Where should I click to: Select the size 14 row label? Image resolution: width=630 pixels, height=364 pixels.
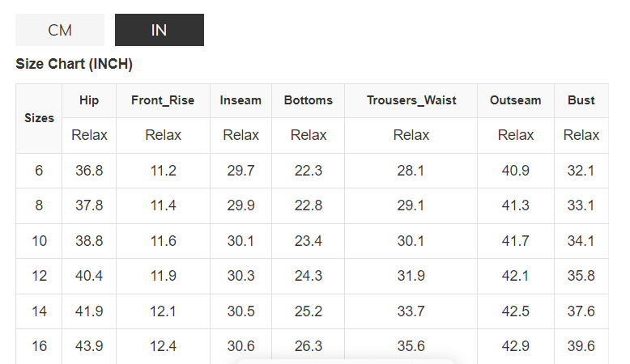click(x=39, y=311)
